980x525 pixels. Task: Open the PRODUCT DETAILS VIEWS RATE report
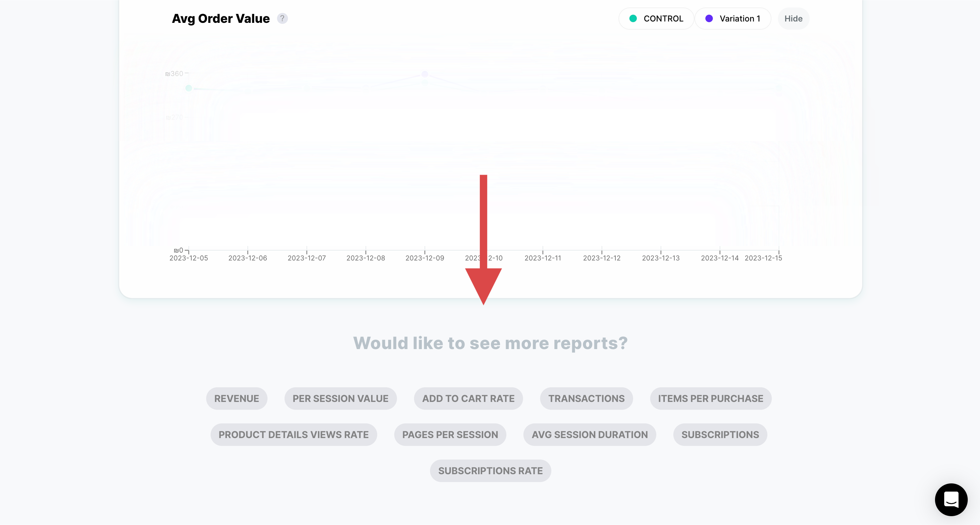[294, 434]
